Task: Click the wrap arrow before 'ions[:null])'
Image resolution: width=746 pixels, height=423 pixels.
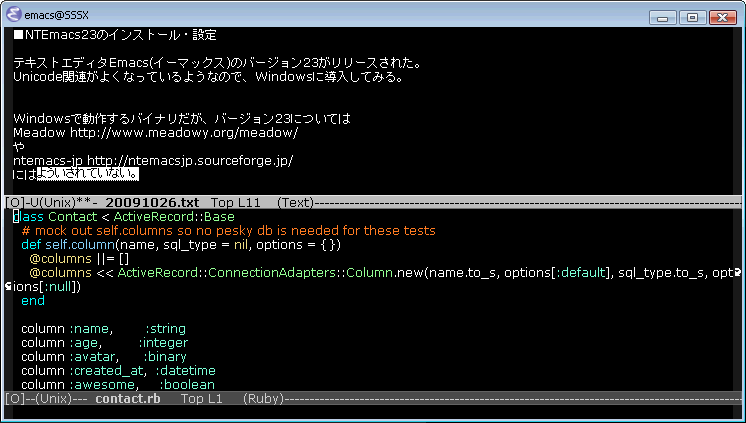Action: 8,286
